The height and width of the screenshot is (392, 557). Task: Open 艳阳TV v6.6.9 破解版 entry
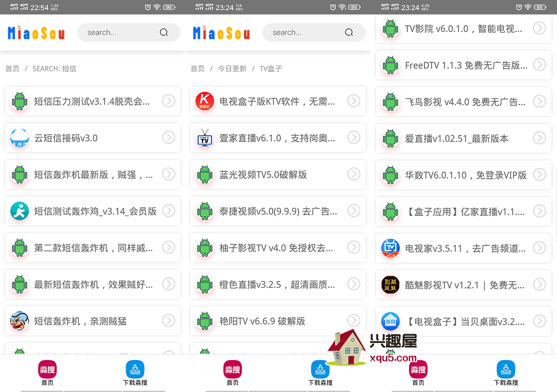[278, 321]
